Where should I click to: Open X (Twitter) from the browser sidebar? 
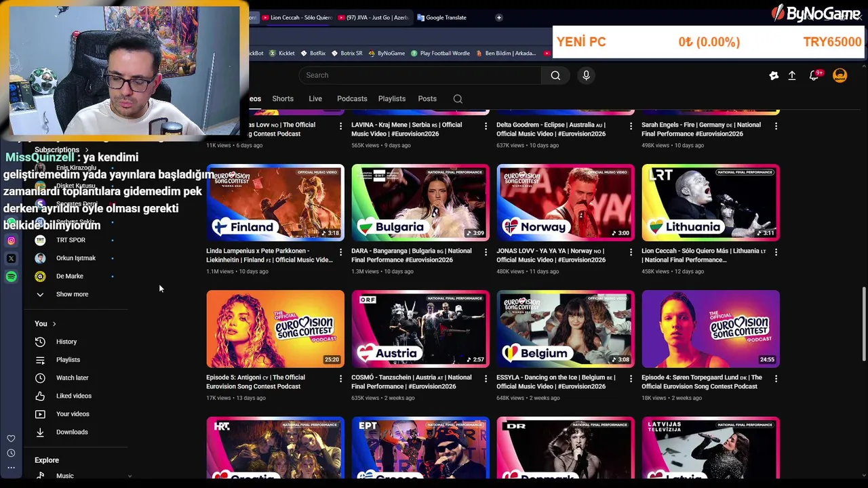click(x=11, y=258)
